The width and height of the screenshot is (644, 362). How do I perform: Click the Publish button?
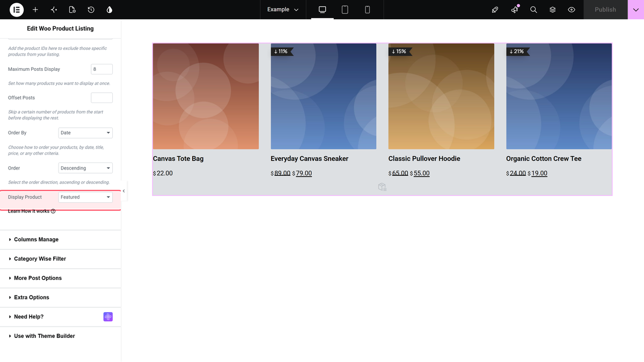click(605, 10)
